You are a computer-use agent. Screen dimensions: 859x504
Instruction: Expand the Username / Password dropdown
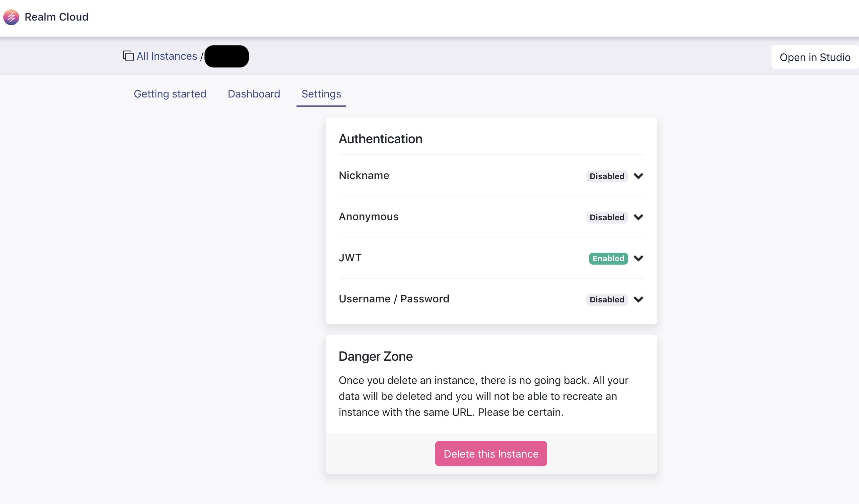(638, 299)
